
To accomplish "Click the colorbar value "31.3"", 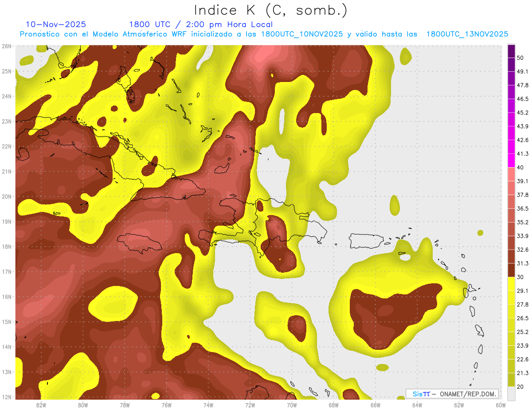I will pyautogui.click(x=523, y=263).
